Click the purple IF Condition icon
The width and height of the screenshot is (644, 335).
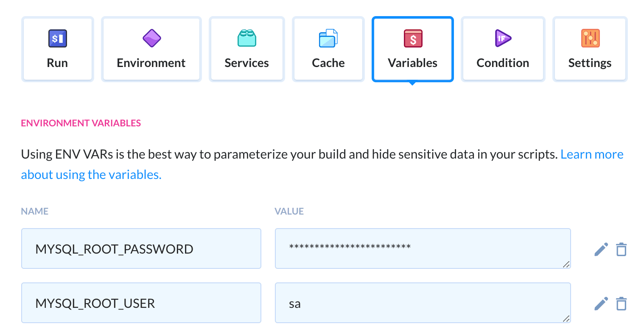(503, 38)
